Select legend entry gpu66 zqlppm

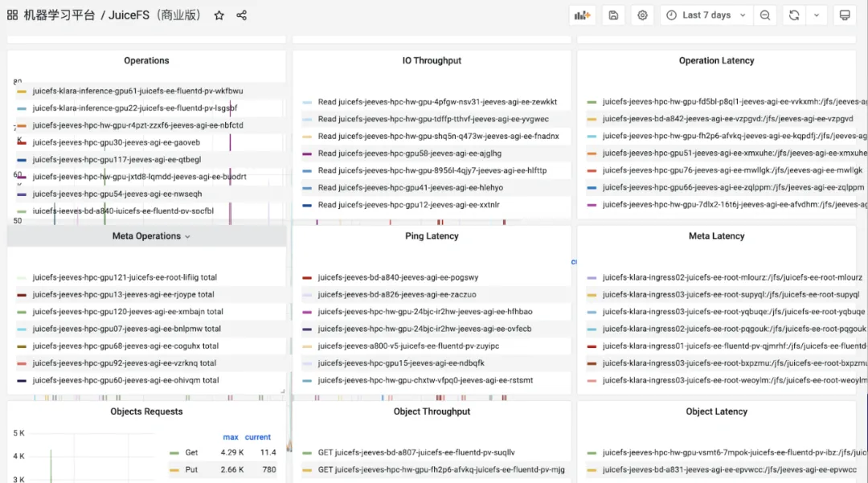pos(733,187)
